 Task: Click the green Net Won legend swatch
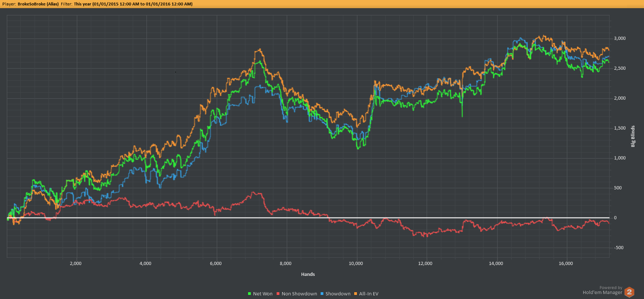(x=249, y=294)
